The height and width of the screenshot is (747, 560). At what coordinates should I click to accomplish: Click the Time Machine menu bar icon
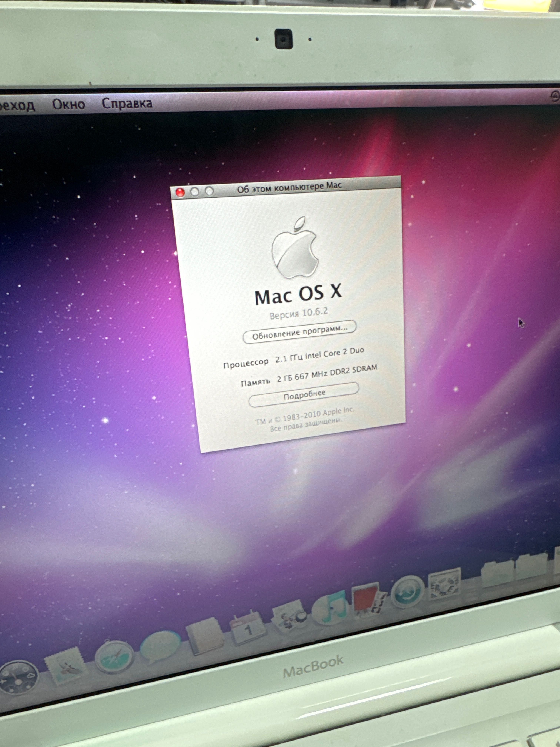point(555,97)
